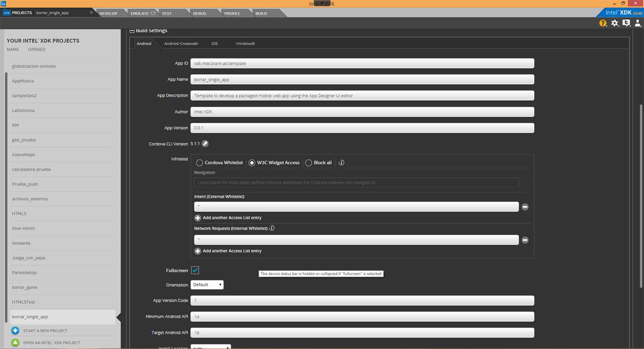
Task: Open the user account icon
Action: click(x=637, y=23)
